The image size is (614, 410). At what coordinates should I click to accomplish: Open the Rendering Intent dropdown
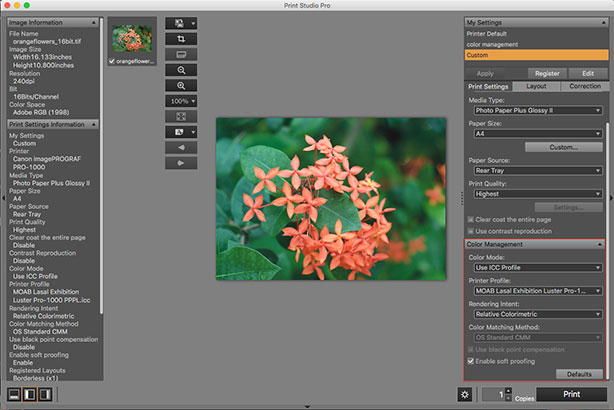pyautogui.click(x=538, y=314)
